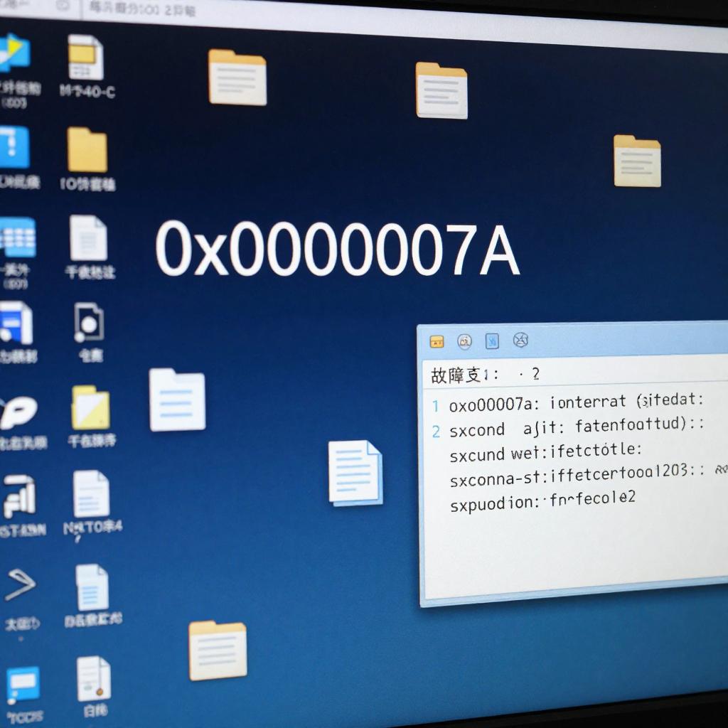Click line number 1 in the dialog gutter
This screenshot has width=728, height=728.
point(436,406)
